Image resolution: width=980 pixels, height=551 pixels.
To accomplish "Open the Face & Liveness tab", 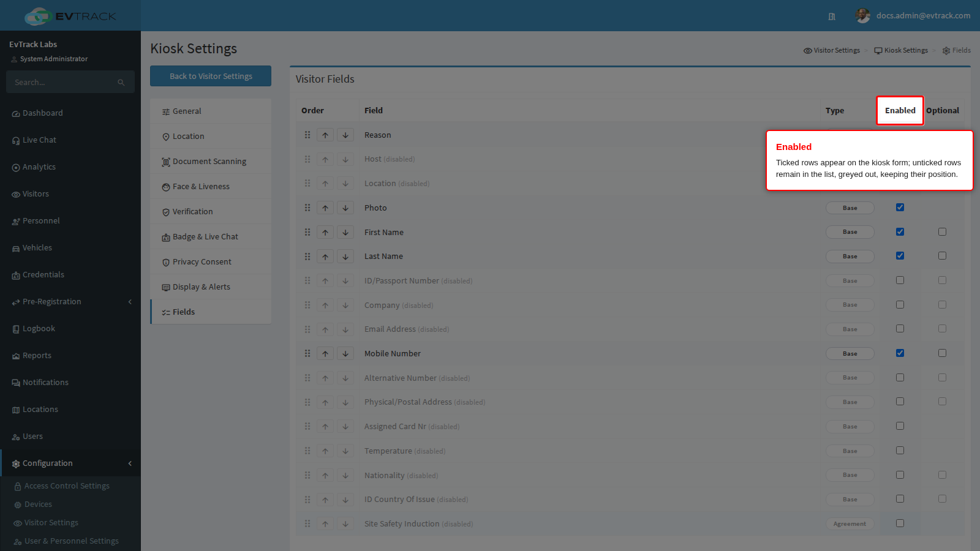I will (211, 187).
